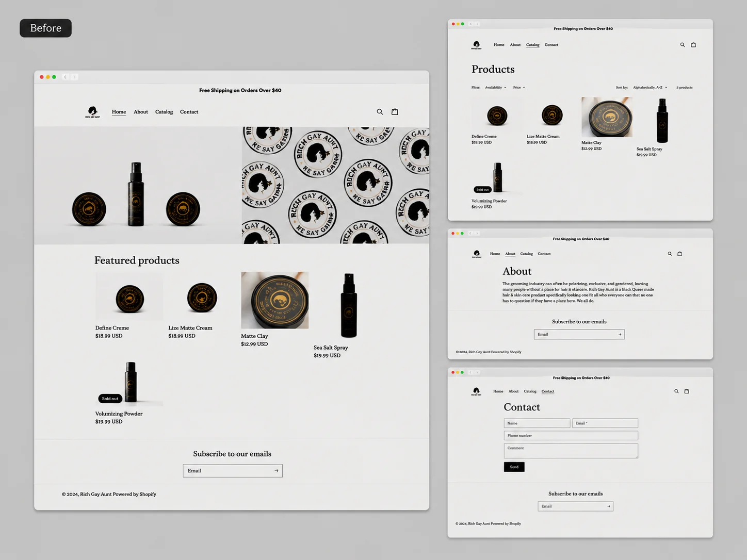Screen dimensions: 747x560
Task: Open Sea Salt Spray link in Featured products
Action: tap(331, 348)
